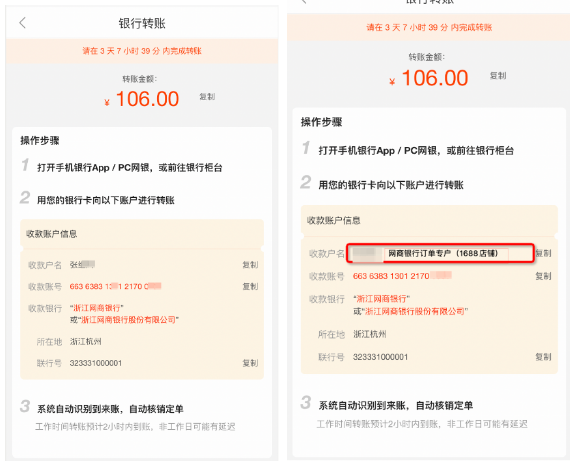Click 收款账户信息 header in left screen
The image size is (576, 465).
pos(51,234)
